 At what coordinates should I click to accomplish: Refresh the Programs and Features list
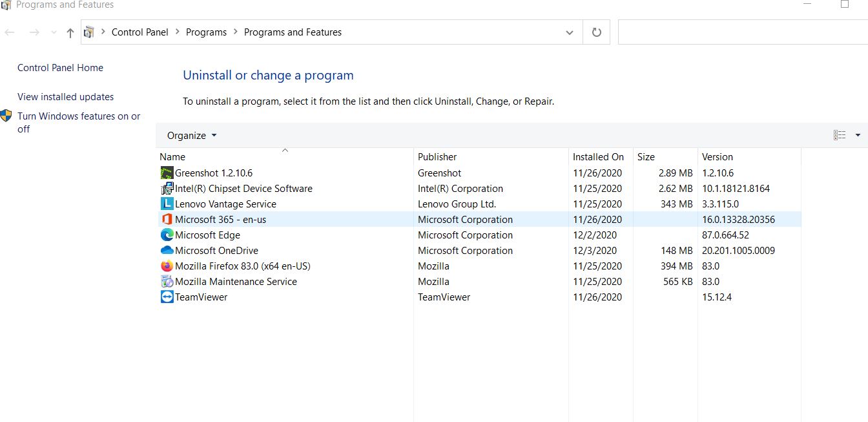click(x=597, y=32)
